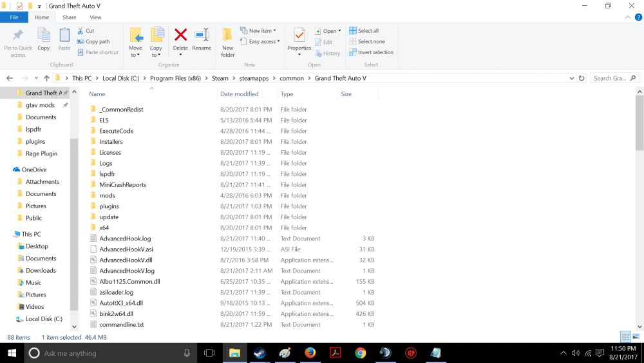Viewport: 644px width, 363px height.
Task: Click Select none in the ribbon
Action: point(367,41)
